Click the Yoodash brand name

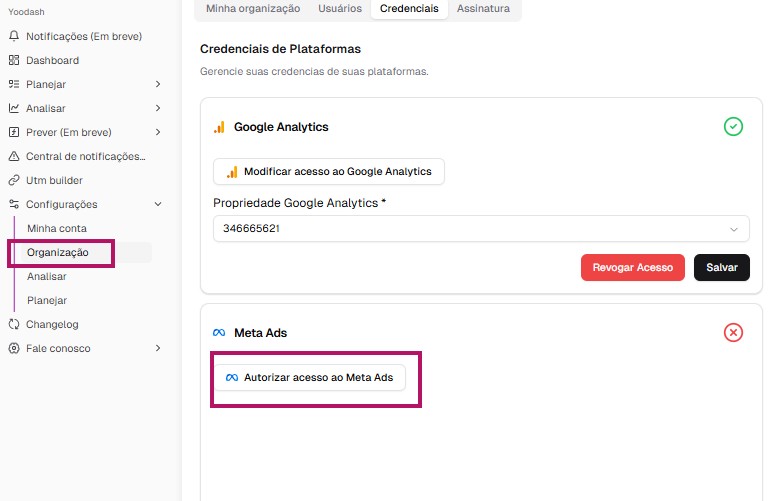[x=26, y=12]
